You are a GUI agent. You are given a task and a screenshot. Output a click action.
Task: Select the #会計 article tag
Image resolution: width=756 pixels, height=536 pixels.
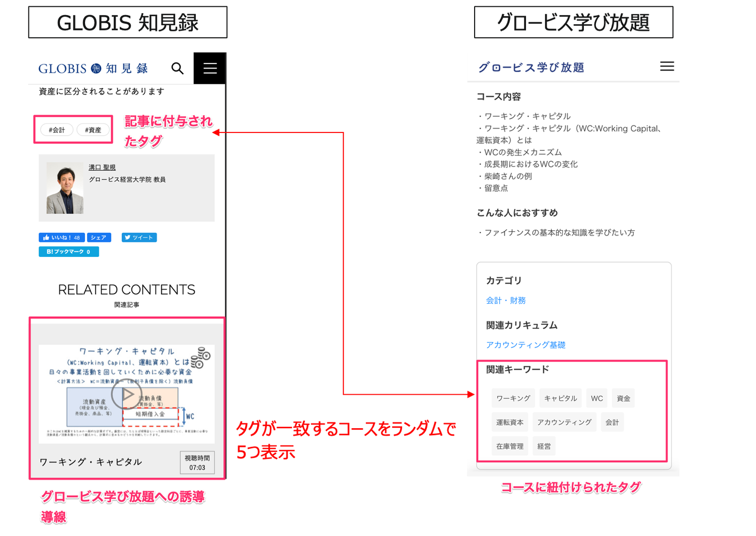tap(57, 130)
